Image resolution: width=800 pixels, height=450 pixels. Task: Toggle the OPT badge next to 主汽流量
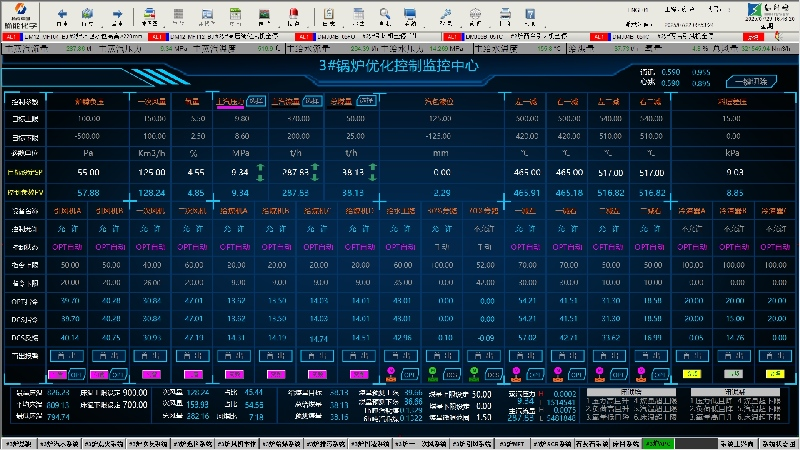pyautogui.click(x=312, y=101)
